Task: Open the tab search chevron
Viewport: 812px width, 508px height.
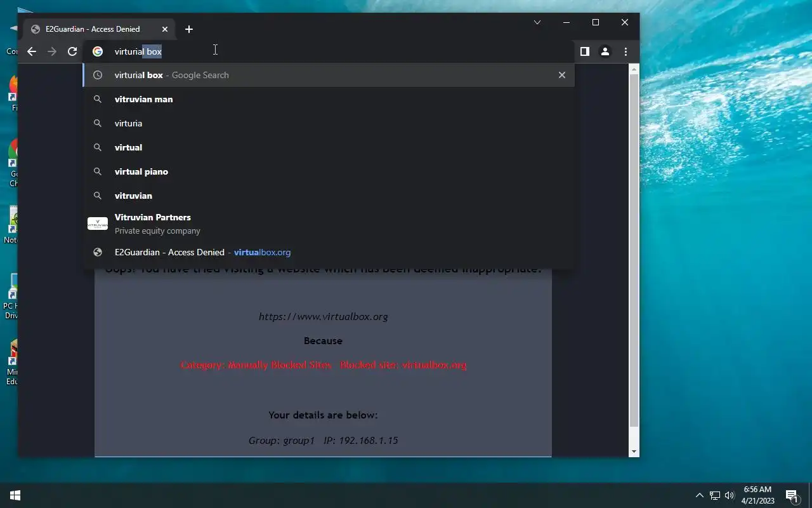Action: 537,23
